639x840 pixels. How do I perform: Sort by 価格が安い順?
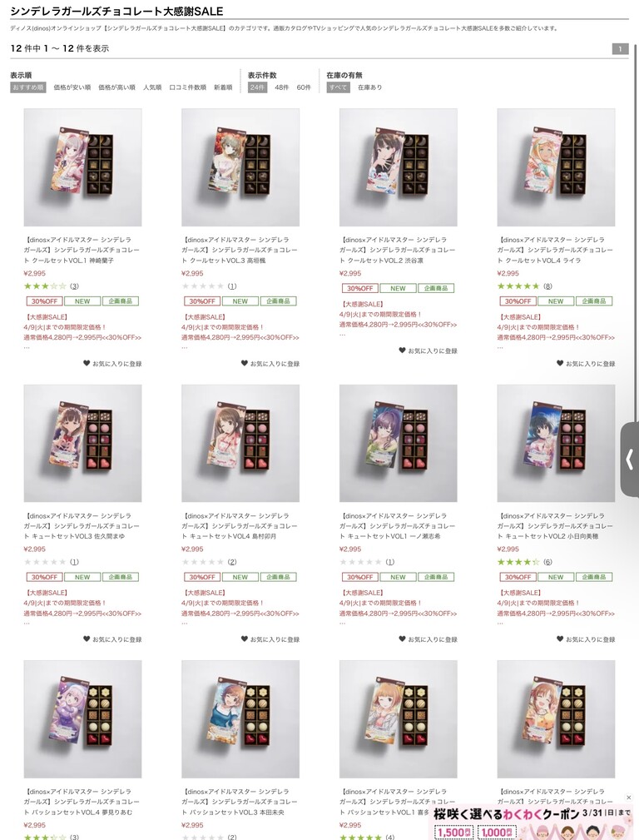[72, 87]
